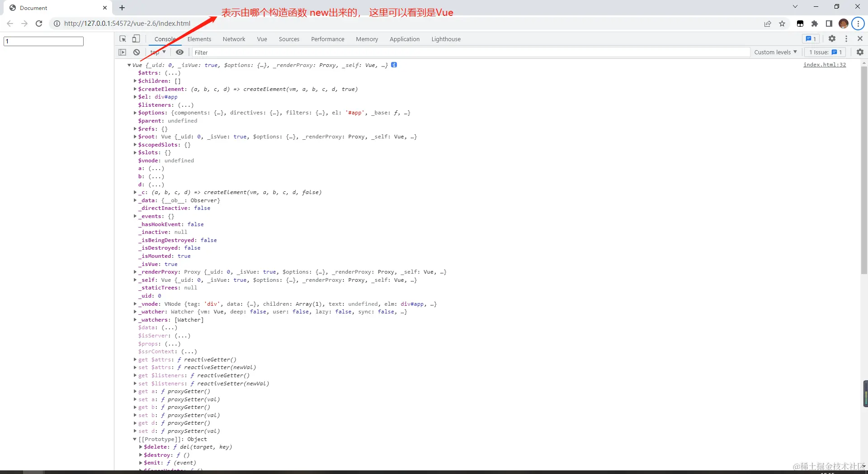
Task: Expand the $refs property
Action: point(135,129)
